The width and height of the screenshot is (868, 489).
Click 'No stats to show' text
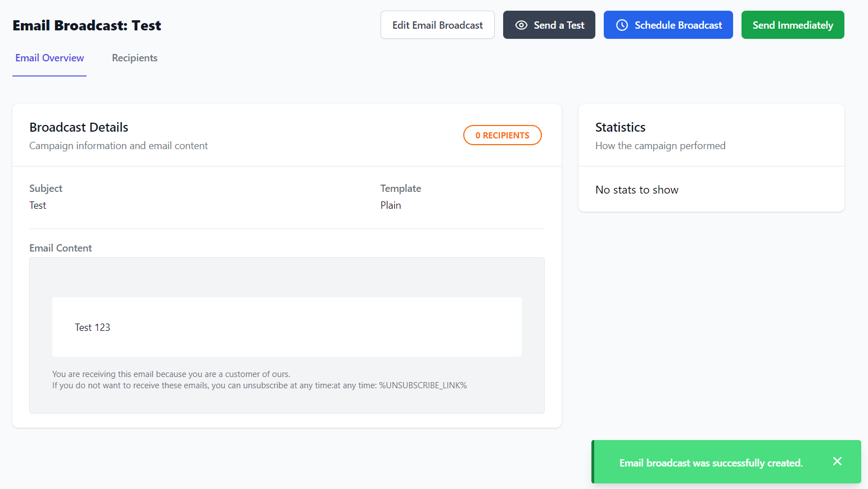click(636, 190)
